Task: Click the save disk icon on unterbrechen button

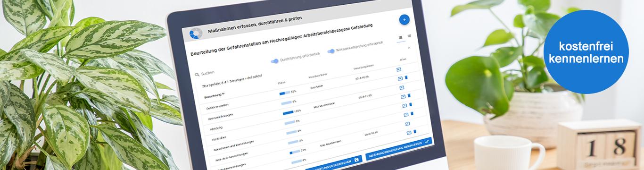Action: 356,159
